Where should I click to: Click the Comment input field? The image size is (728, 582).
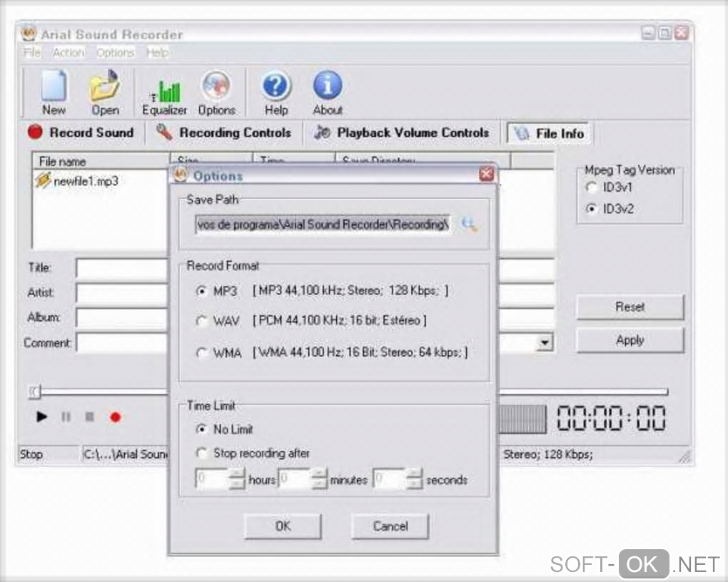pos(122,343)
